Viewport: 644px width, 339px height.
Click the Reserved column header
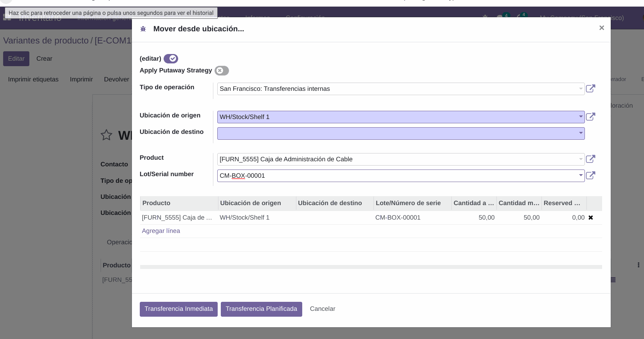pos(564,203)
